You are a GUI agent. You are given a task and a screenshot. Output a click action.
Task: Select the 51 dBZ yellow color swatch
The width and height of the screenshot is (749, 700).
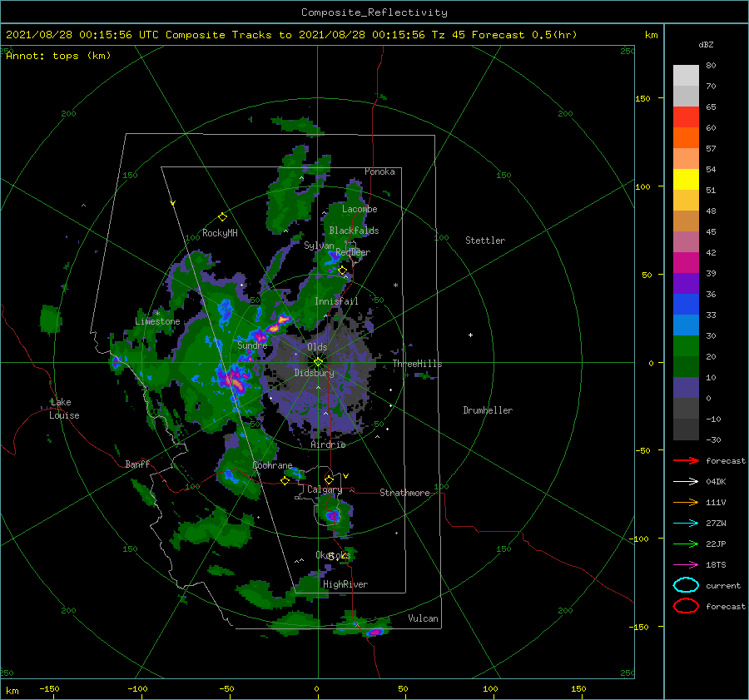coord(686,179)
